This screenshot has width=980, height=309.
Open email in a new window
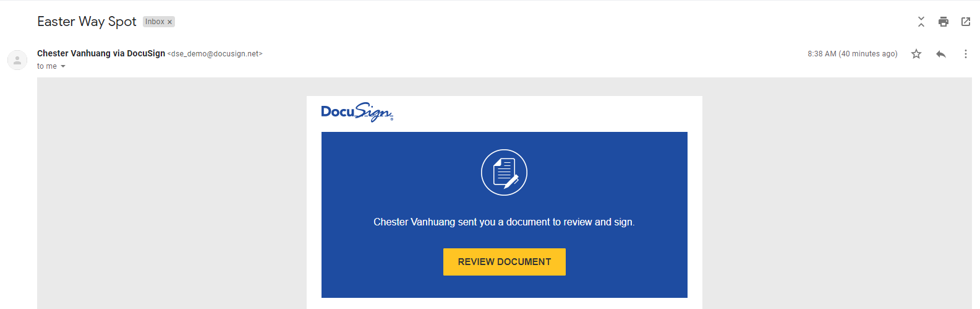click(x=966, y=22)
